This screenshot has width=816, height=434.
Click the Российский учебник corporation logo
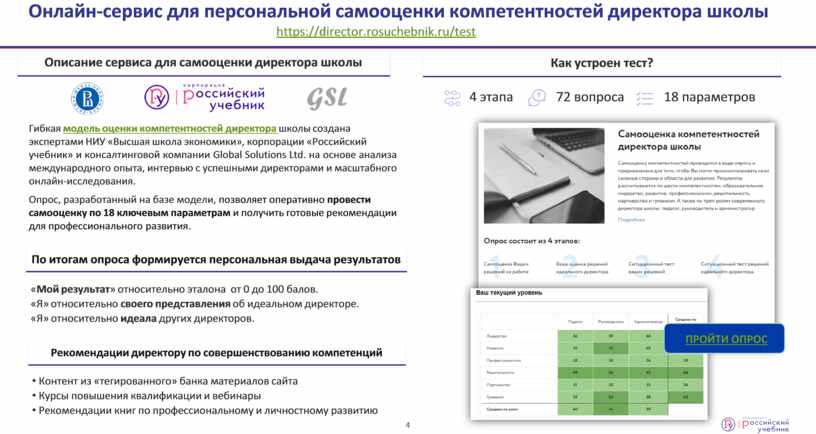[x=205, y=97]
